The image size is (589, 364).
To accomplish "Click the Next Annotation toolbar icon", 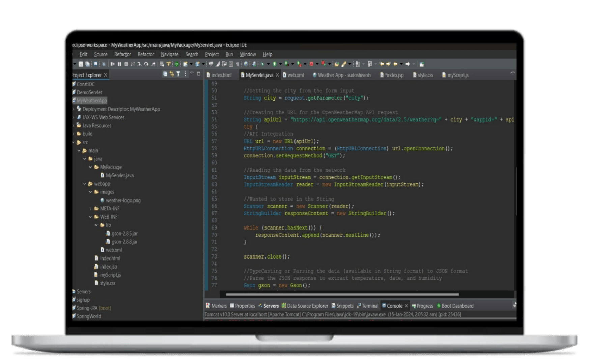I will click(x=358, y=64).
